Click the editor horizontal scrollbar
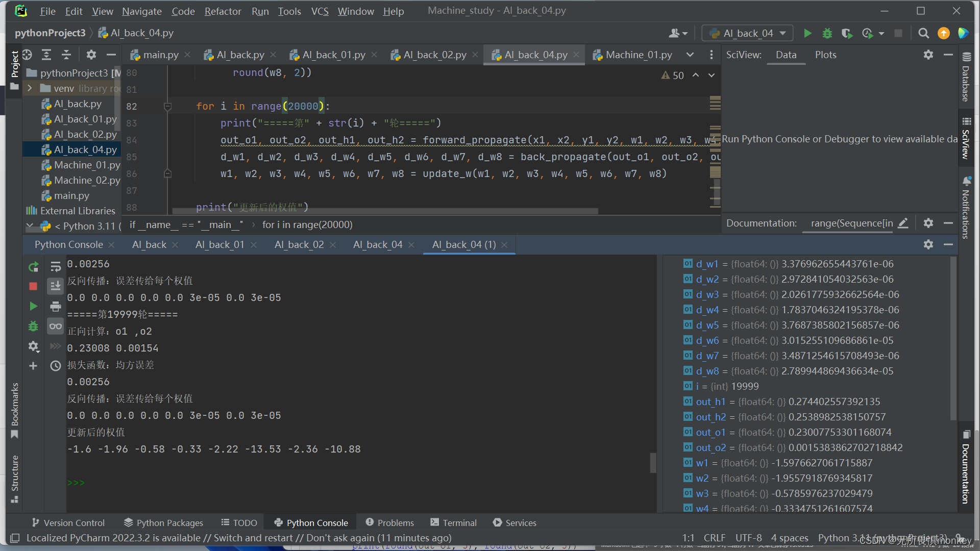 pos(385,211)
